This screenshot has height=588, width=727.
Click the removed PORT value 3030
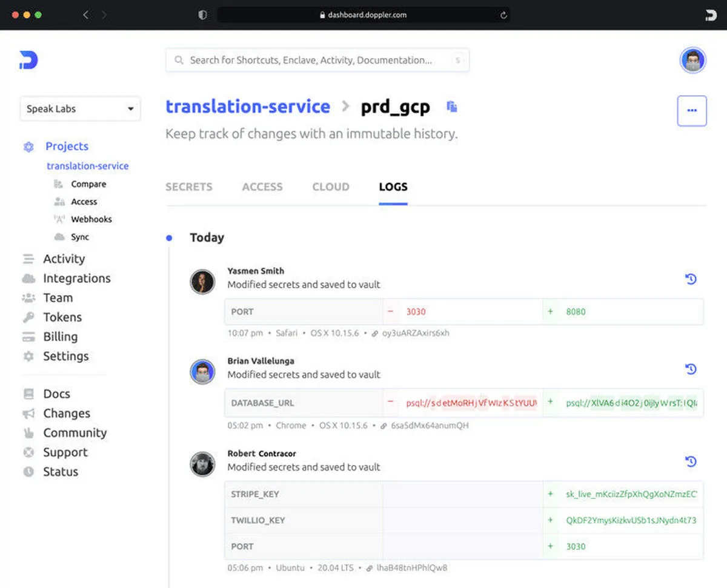(x=416, y=312)
